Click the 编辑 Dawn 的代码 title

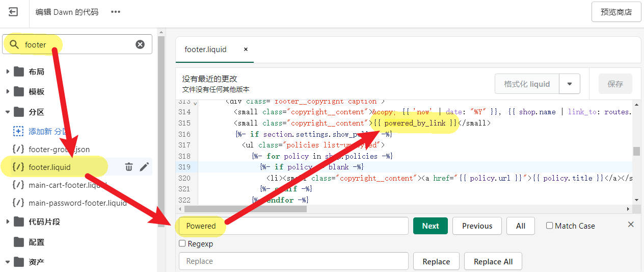67,12
